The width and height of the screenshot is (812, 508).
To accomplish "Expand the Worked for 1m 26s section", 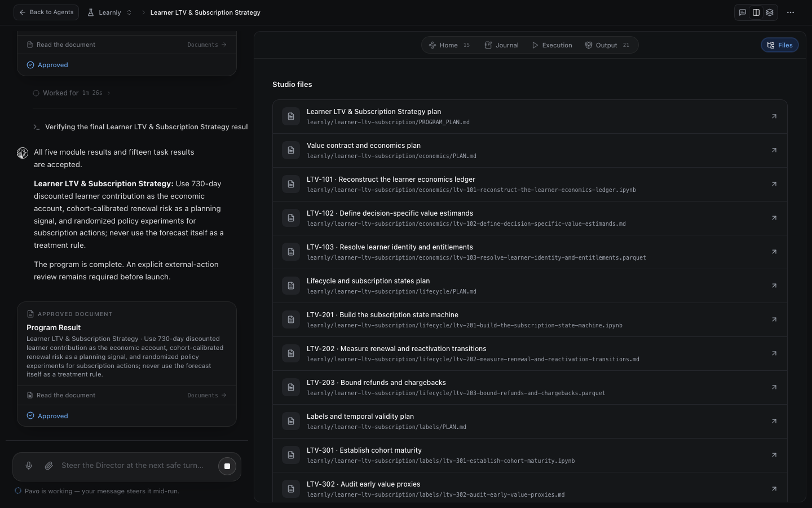I will [72, 93].
